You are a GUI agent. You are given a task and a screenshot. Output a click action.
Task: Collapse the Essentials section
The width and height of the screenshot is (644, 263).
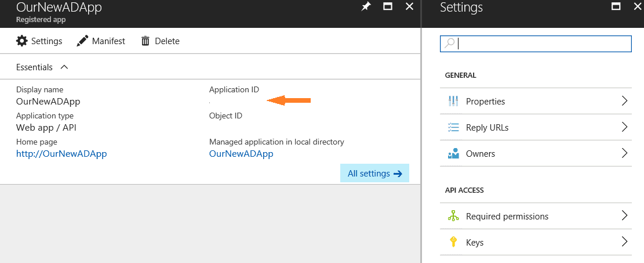[x=64, y=67]
